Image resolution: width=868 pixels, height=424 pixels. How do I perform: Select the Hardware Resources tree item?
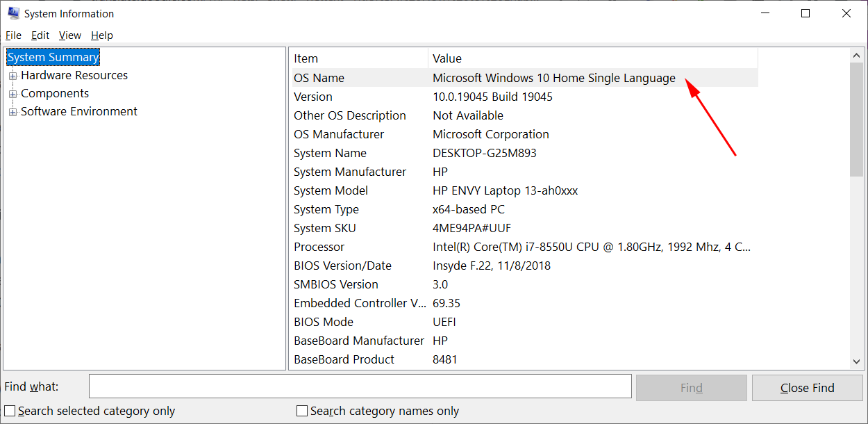pyautogui.click(x=74, y=75)
